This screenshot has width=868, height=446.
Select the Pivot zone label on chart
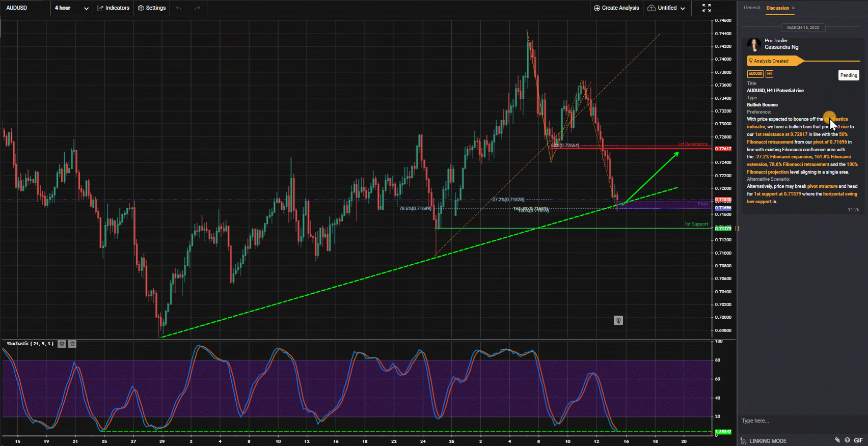click(702, 204)
